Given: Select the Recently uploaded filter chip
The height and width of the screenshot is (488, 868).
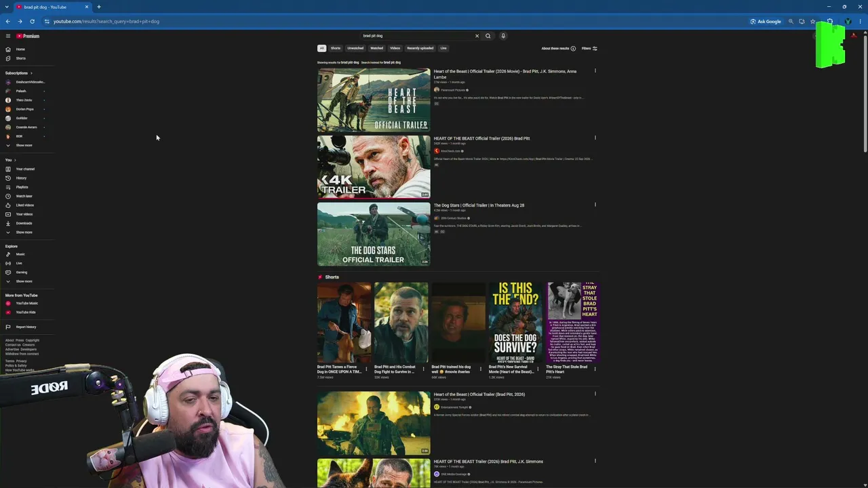Looking at the screenshot, I should 420,48.
